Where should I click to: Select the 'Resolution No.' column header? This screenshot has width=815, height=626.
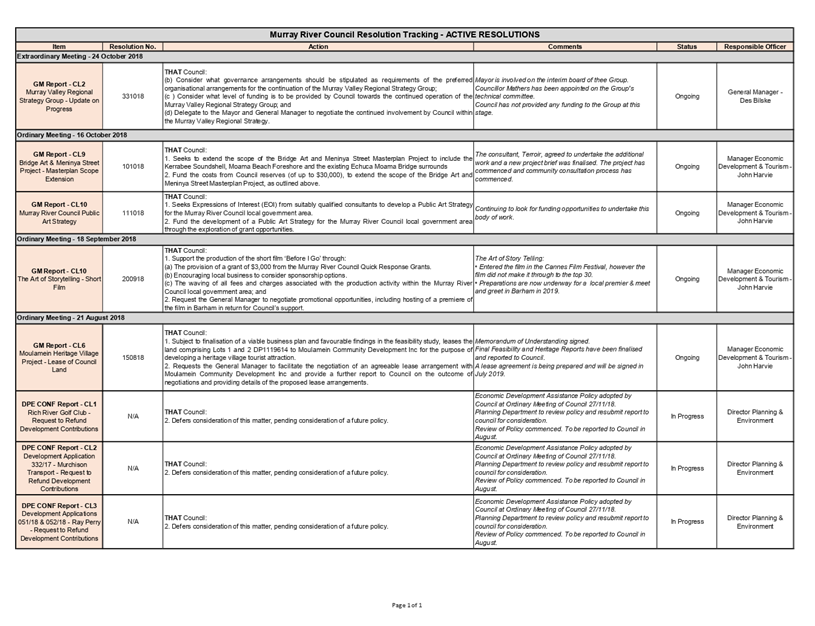pos(133,46)
